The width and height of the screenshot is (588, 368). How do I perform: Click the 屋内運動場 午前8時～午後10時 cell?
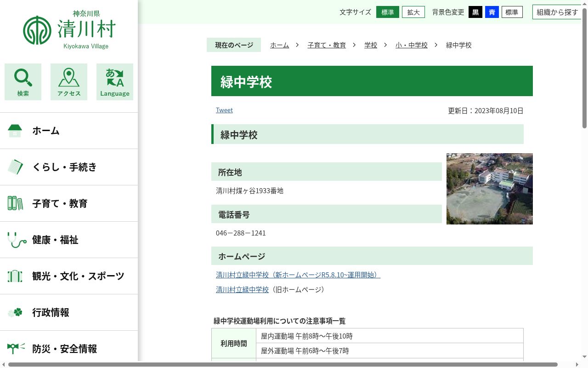390,336
